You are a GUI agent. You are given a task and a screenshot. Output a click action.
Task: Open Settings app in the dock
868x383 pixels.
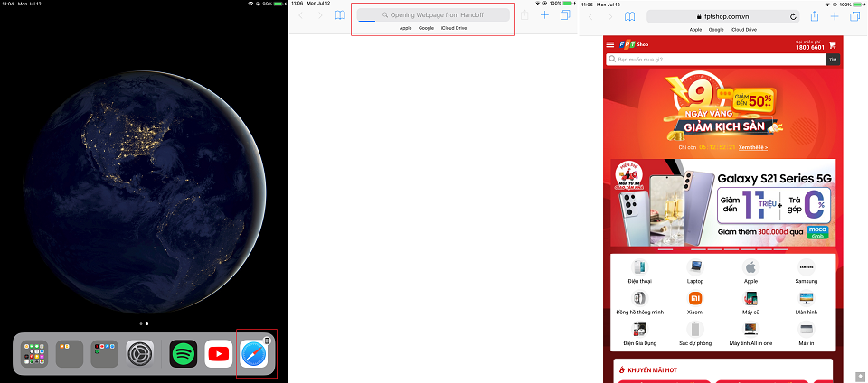pos(139,354)
